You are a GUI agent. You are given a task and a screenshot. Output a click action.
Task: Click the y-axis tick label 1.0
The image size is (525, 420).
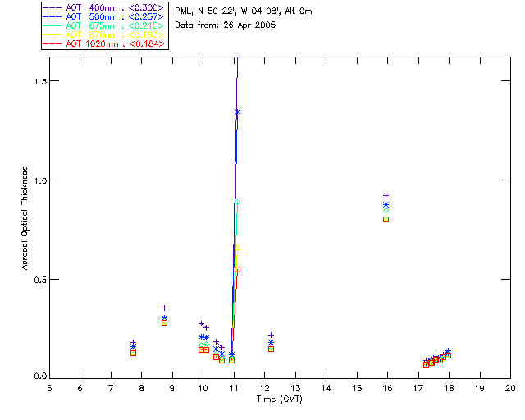tap(40, 180)
